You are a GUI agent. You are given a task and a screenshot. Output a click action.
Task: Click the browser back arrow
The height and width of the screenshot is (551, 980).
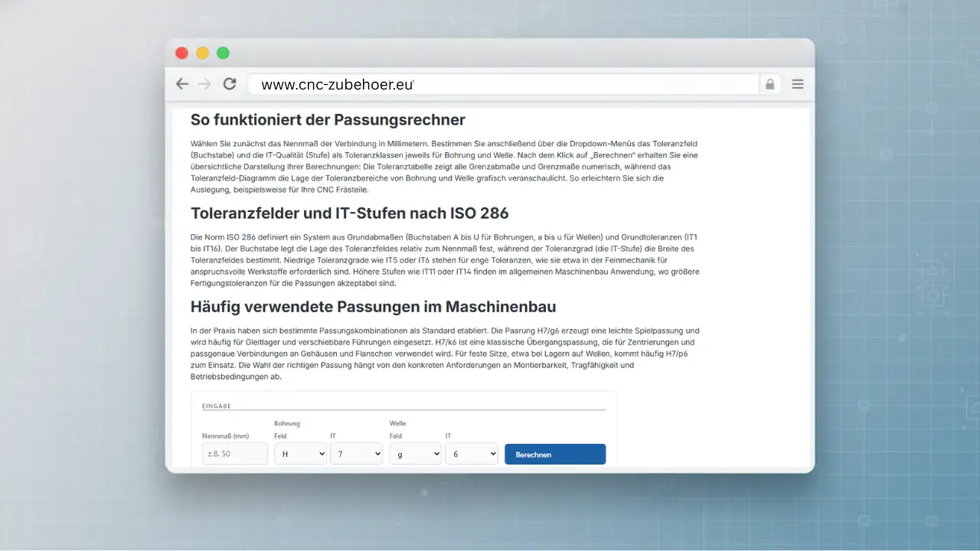coord(182,84)
